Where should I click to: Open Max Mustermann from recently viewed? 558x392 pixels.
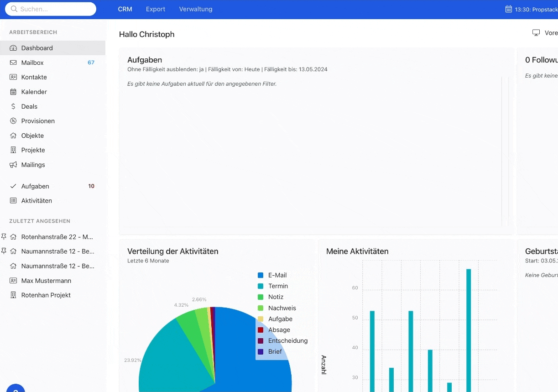(x=46, y=281)
